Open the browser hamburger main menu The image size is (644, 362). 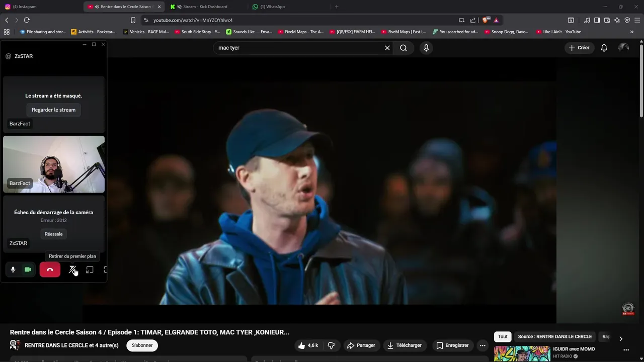637,20
